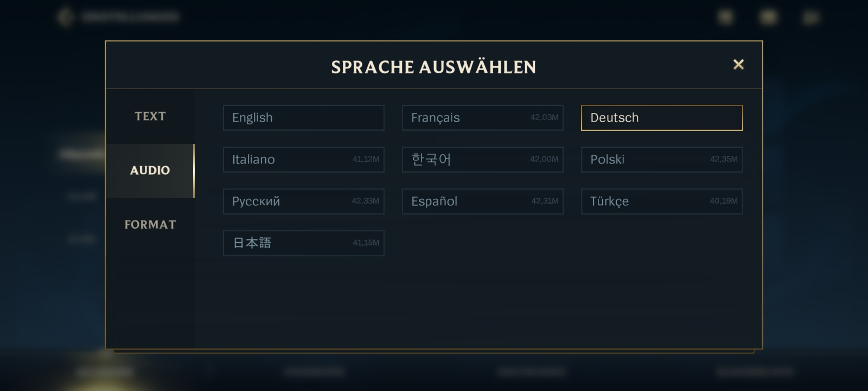Choose the Korean 한국어 language option

[482, 160]
